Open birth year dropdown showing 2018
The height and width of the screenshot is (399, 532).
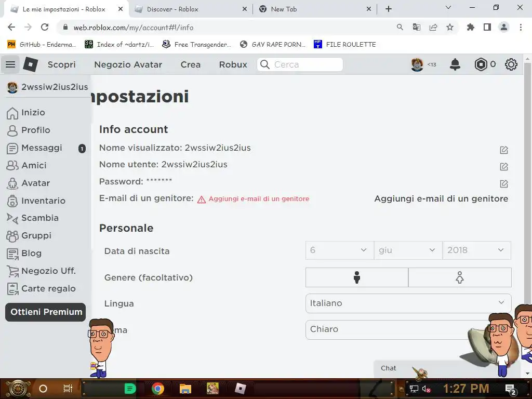tap(476, 250)
